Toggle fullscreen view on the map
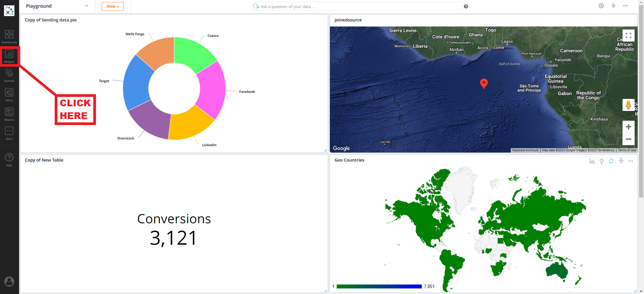Viewport: 644px width, 294px height. click(628, 36)
